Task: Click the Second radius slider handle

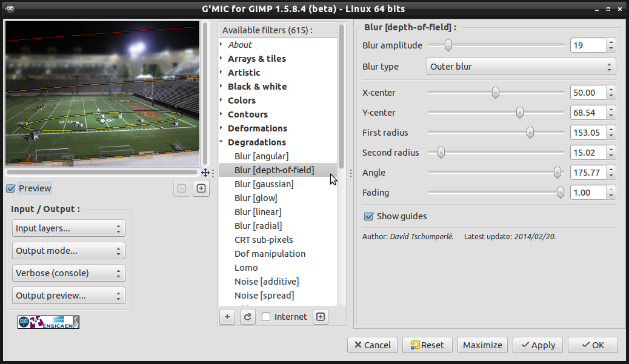Action: tap(441, 153)
